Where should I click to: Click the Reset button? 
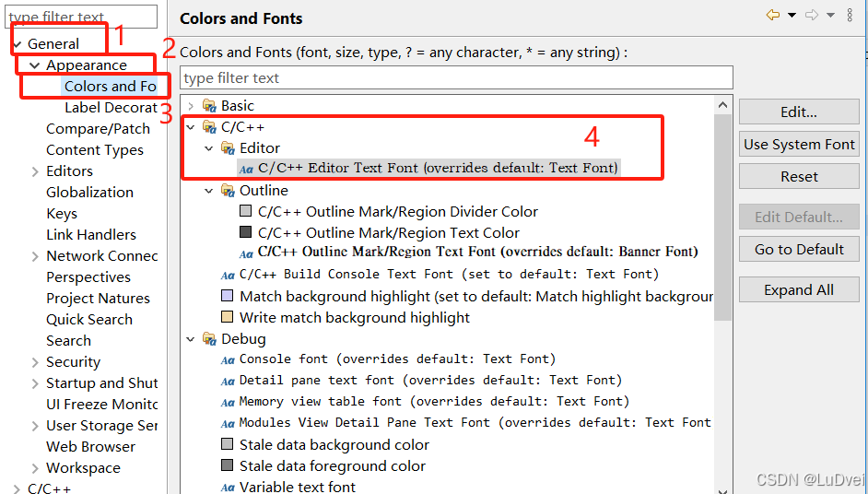(x=799, y=177)
